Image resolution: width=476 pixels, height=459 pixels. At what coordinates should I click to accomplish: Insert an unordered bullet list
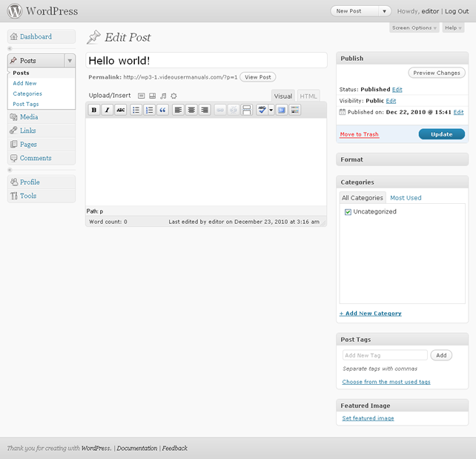[x=136, y=110]
